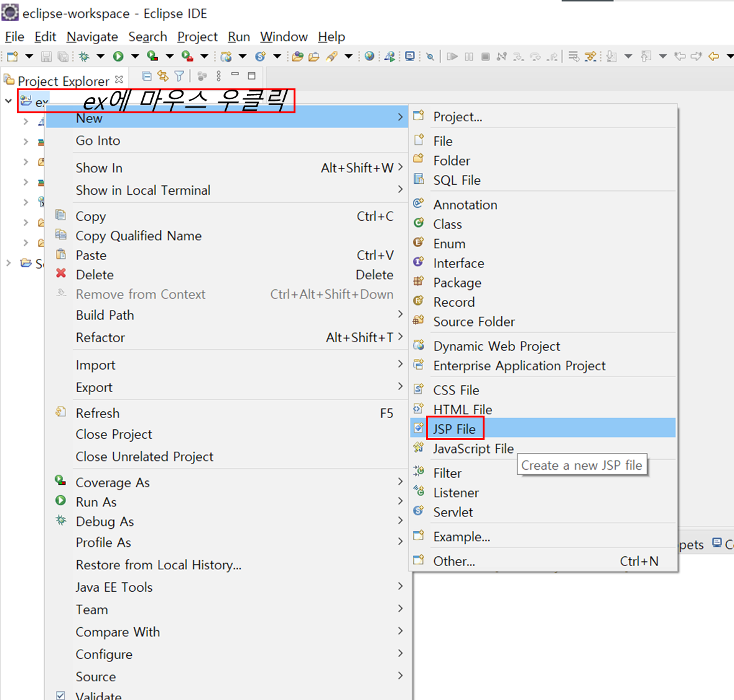Click the Coverage launch toolbar icon
This screenshot has height=700, width=734.
coord(152,57)
